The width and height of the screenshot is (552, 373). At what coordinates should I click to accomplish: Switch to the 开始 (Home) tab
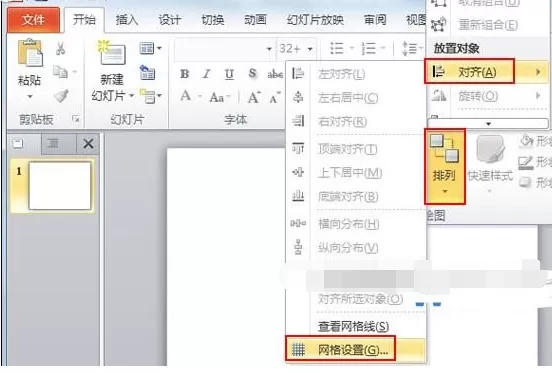tap(84, 20)
